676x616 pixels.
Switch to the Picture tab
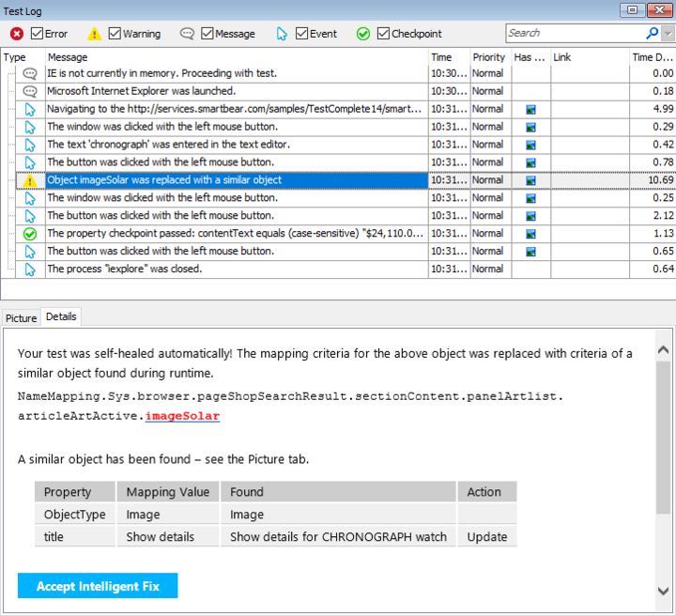pos(21,318)
